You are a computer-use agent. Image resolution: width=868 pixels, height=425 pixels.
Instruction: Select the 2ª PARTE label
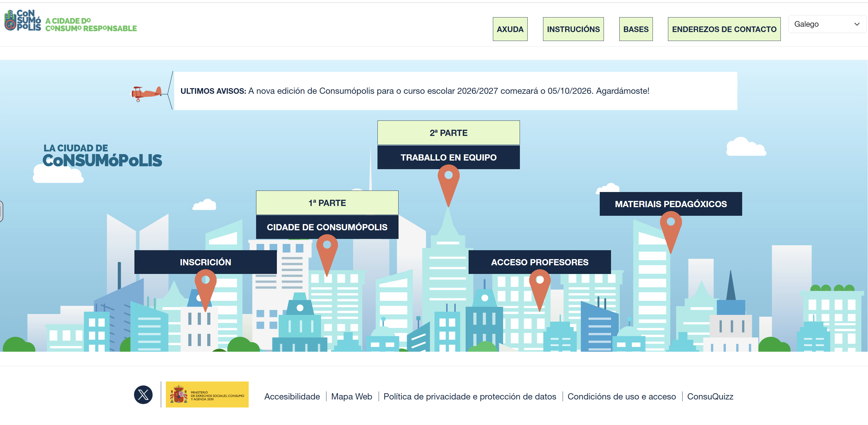pos(448,133)
